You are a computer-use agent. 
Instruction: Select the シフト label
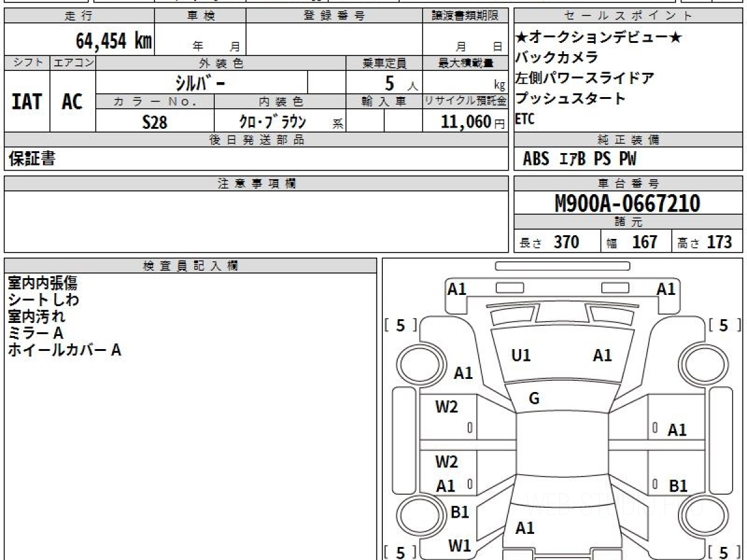(x=27, y=63)
